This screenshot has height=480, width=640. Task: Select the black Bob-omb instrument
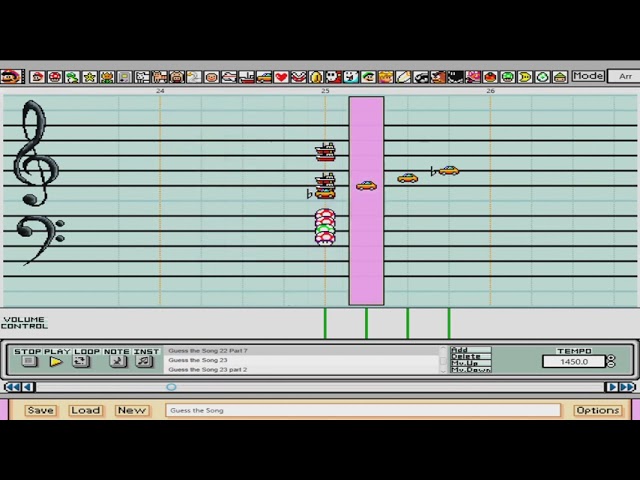(x=456, y=77)
